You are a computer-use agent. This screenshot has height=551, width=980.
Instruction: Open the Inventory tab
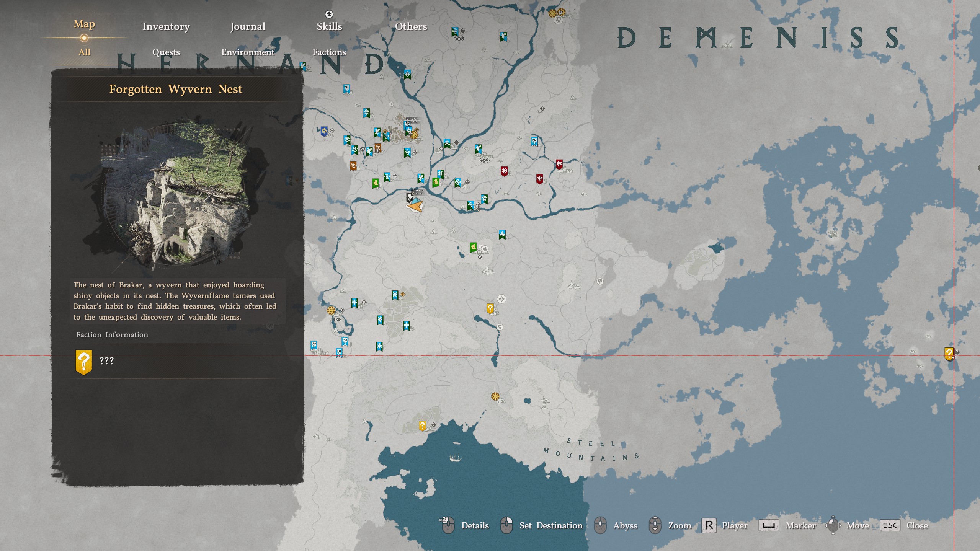166,26
